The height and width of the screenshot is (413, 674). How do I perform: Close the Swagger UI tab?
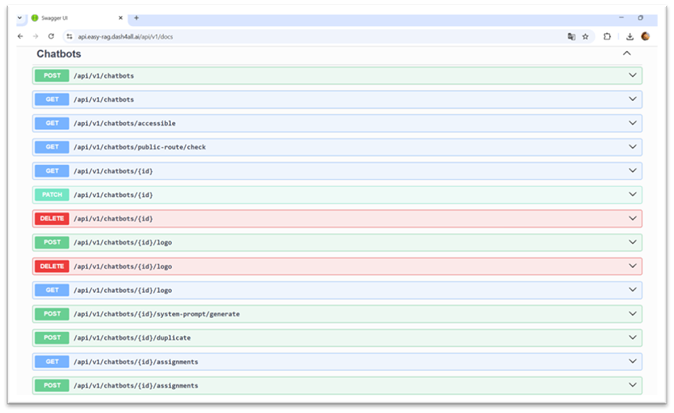(x=120, y=18)
